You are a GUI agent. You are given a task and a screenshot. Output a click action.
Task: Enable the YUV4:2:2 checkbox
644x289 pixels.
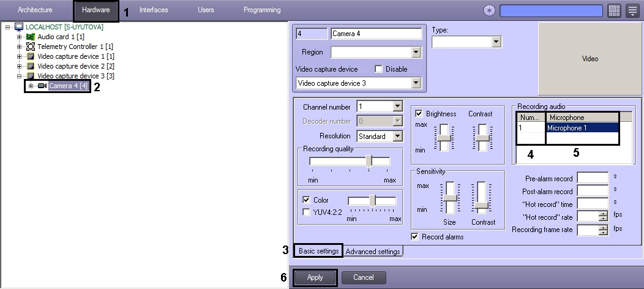306,212
